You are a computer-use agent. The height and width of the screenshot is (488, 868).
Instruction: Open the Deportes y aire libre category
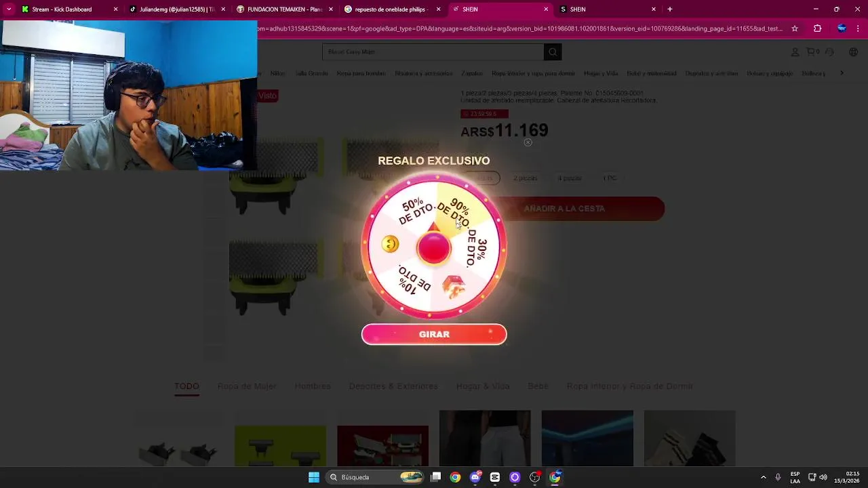711,73
